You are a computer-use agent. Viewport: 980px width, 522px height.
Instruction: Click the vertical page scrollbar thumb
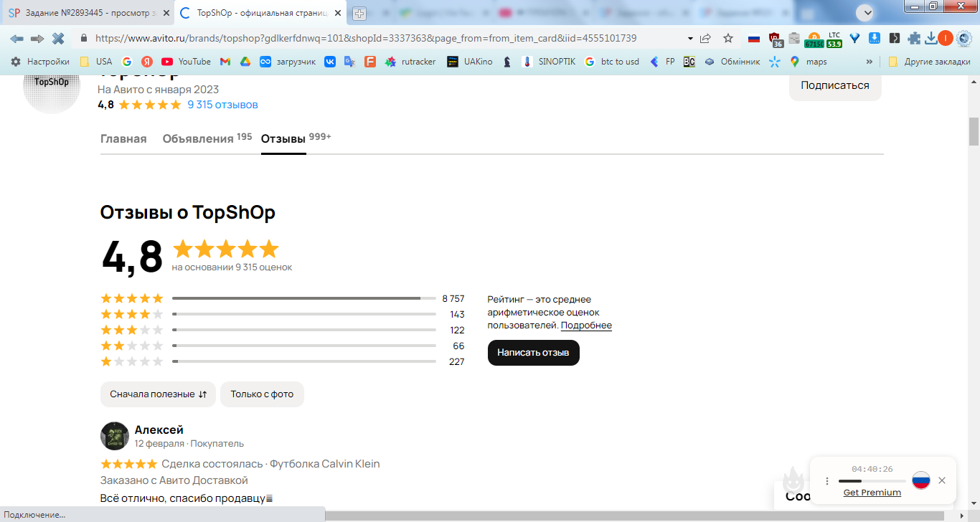coord(974,131)
